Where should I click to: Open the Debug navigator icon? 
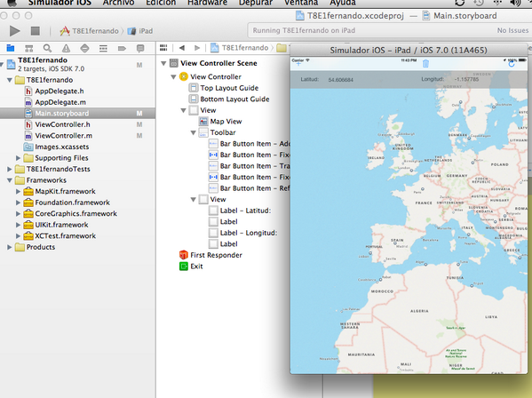click(x=103, y=48)
